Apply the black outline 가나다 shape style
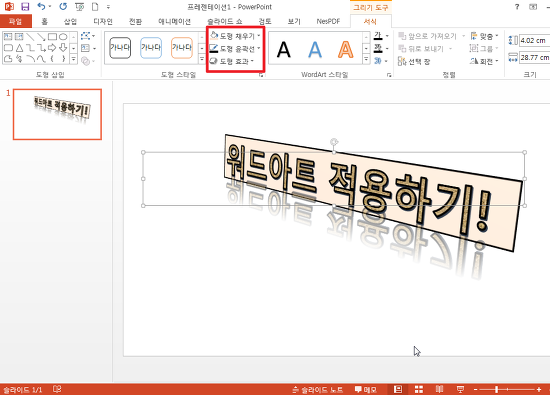The width and height of the screenshot is (550, 395). 120,47
